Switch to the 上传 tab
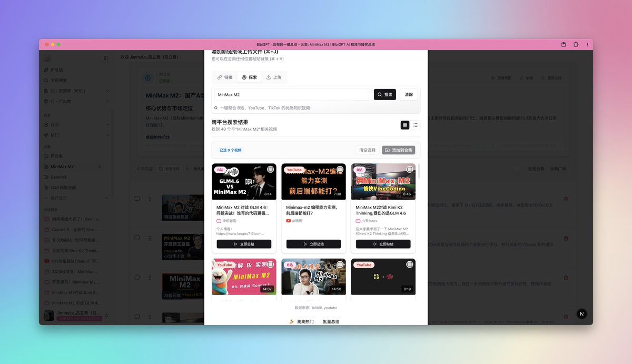The height and width of the screenshot is (364, 632). pos(274,77)
